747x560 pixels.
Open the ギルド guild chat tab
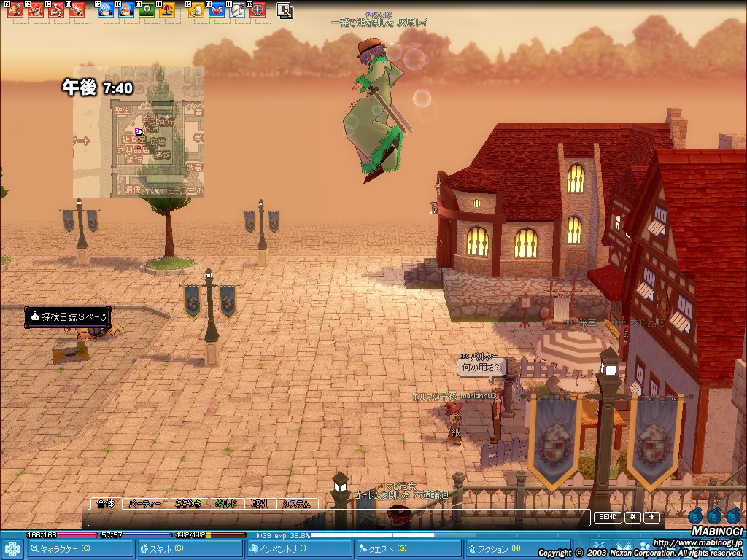click(226, 505)
